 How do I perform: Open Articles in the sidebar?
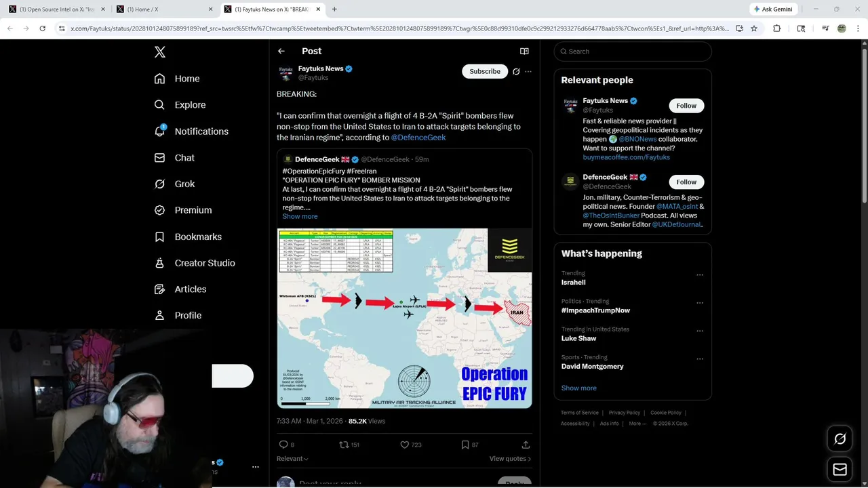point(180,289)
